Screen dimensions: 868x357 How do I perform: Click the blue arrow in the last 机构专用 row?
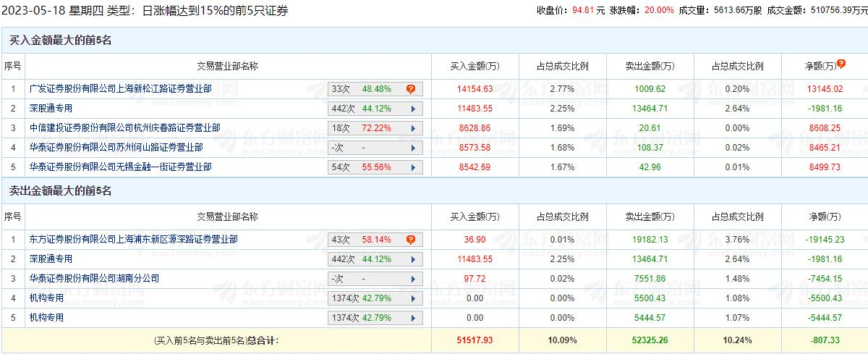pyautogui.click(x=413, y=317)
